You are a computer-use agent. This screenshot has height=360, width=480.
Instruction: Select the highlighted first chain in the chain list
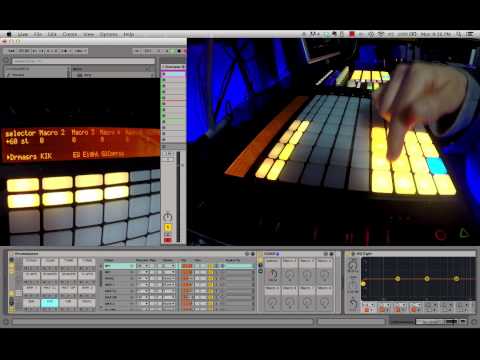tap(119, 266)
